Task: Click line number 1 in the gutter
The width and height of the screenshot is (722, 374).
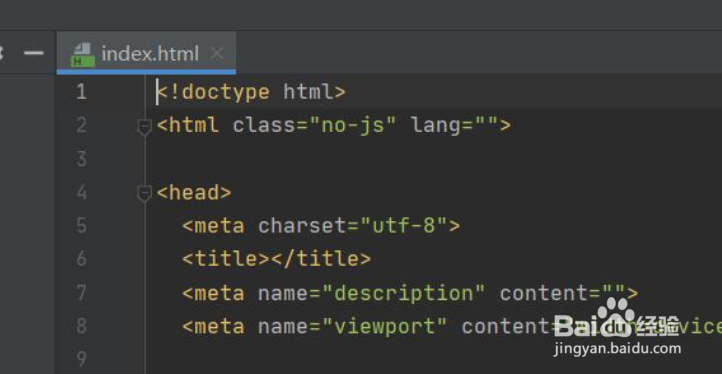Action: [82, 92]
